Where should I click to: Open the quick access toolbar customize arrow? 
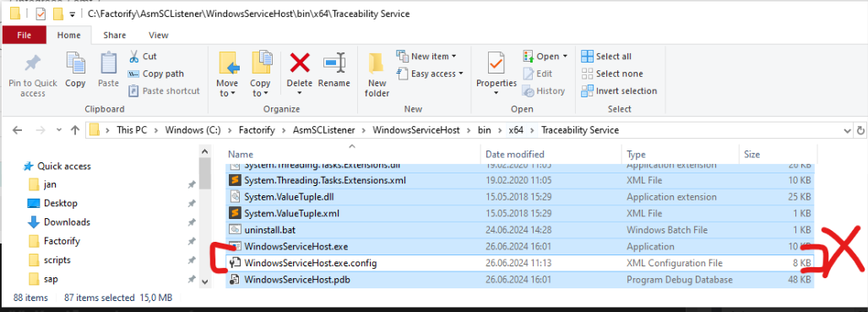(72, 14)
